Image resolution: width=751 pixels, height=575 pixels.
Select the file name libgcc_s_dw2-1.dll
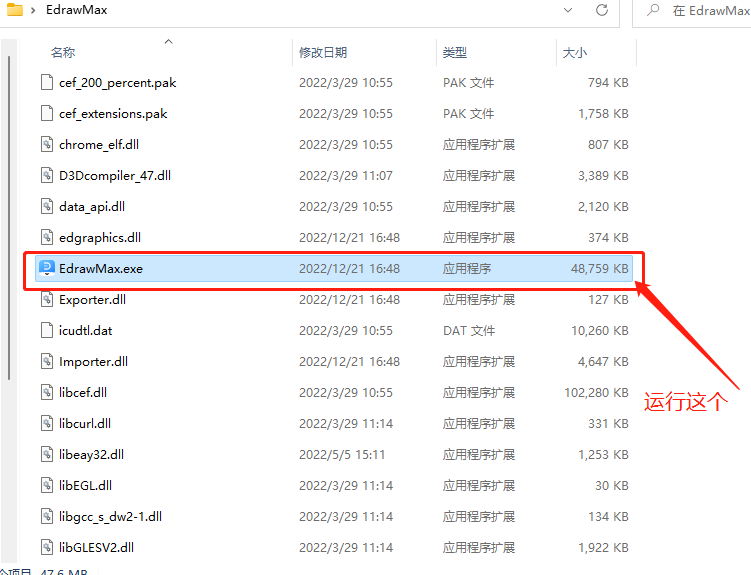point(110,517)
